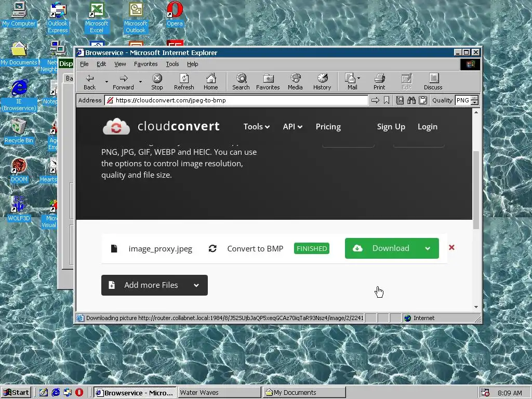Screen dimensions: 532x399
Task: Click the Media toolbar button
Action: pos(295,82)
